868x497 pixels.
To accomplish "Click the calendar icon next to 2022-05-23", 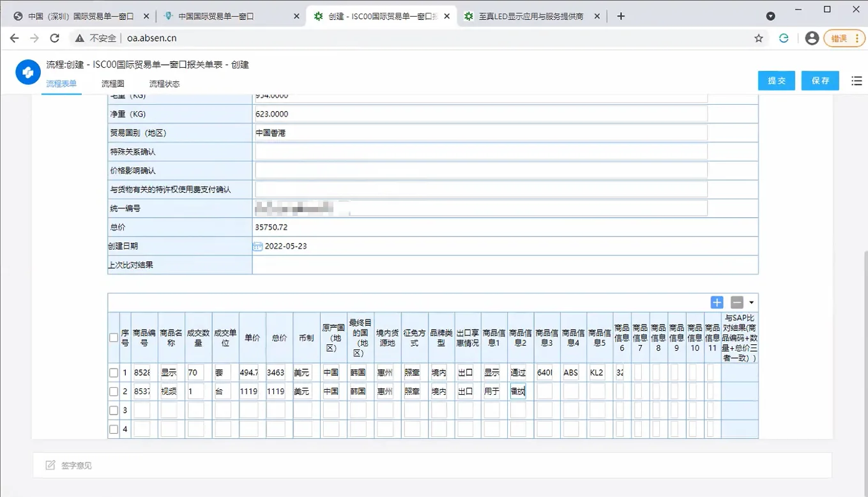I will click(x=257, y=246).
